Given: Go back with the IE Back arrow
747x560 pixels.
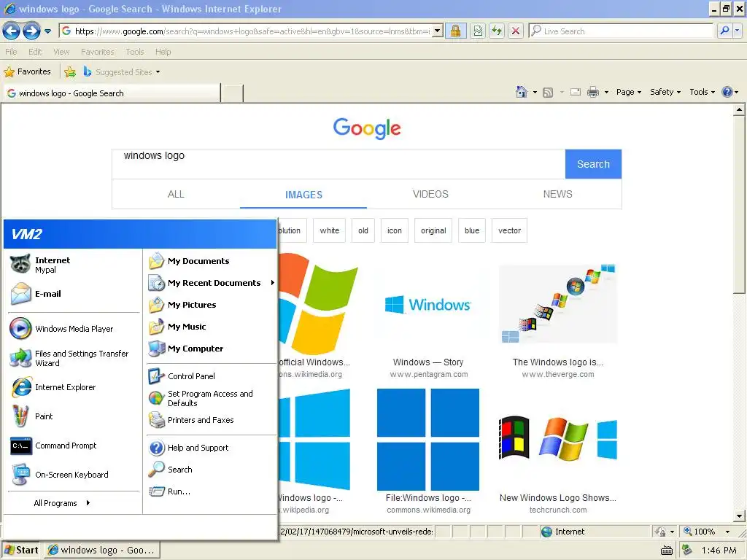Looking at the screenshot, I should click(x=12, y=31).
